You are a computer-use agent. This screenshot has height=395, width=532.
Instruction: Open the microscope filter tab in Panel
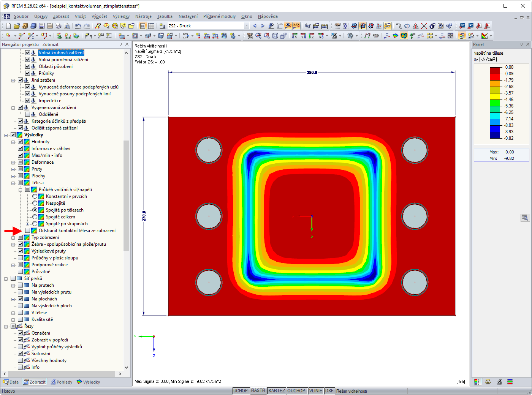click(x=499, y=382)
